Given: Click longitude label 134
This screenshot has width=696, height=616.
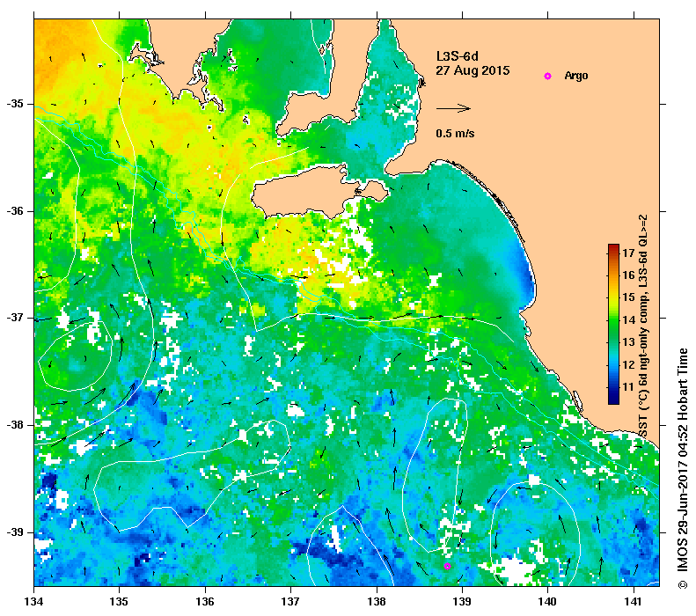Looking at the screenshot, I should point(34,601).
